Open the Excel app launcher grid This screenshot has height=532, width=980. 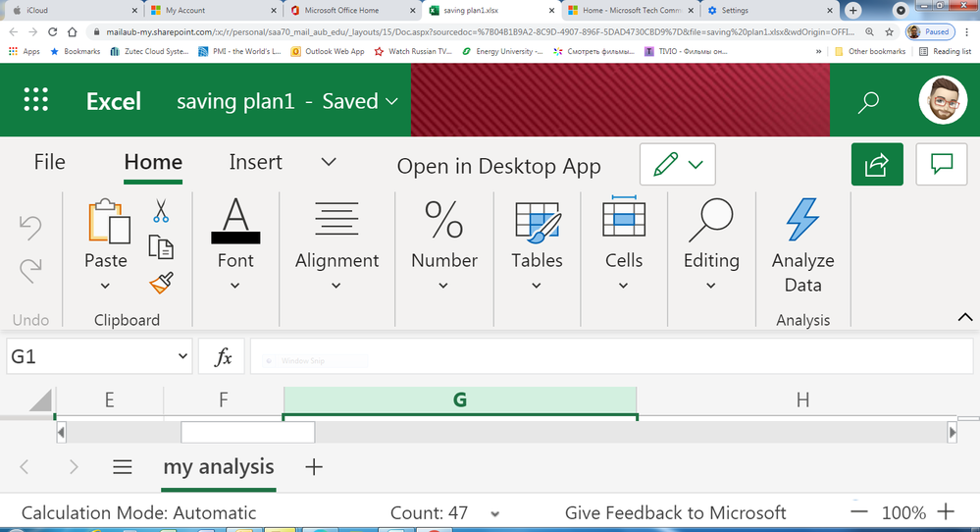coord(35,100)
